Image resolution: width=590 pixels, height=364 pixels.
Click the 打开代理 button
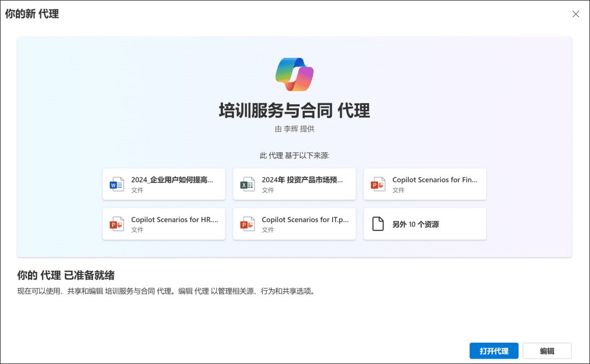point(494,351)
